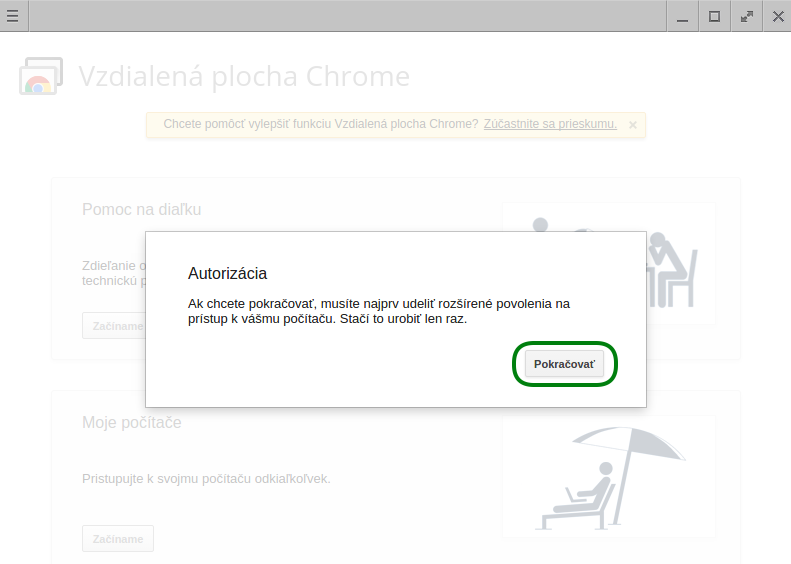Maximize the window with the square icon

[714, 16]
